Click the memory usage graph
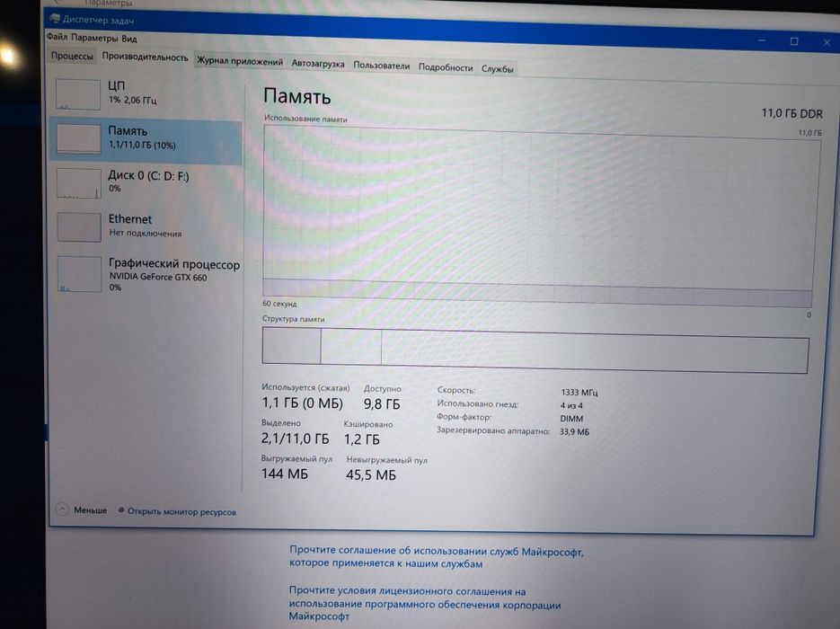 [541, 217]
